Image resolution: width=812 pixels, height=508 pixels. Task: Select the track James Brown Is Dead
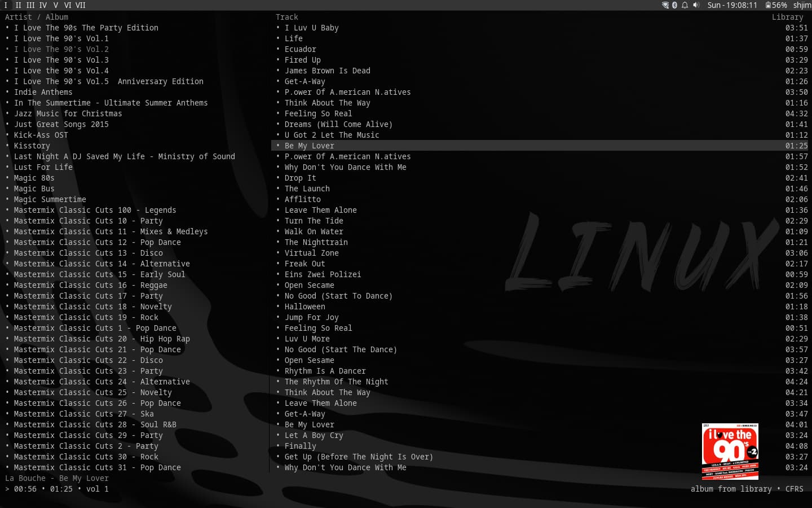[328, 71]
